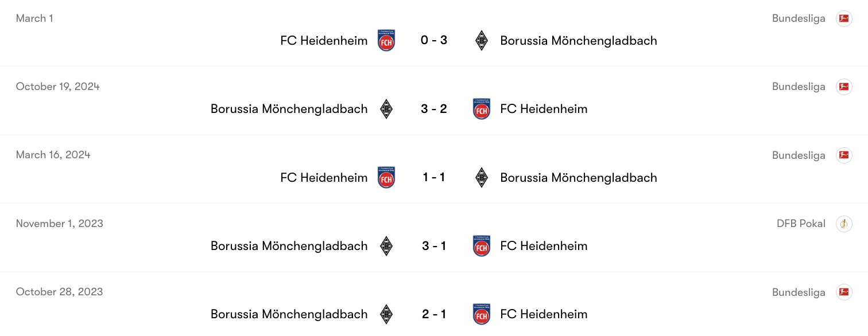Click the Heidenheim crest in the March 16, 2024 match
Image resolution: width=868 pixels, height=336 pixels.
pos(386,177)
